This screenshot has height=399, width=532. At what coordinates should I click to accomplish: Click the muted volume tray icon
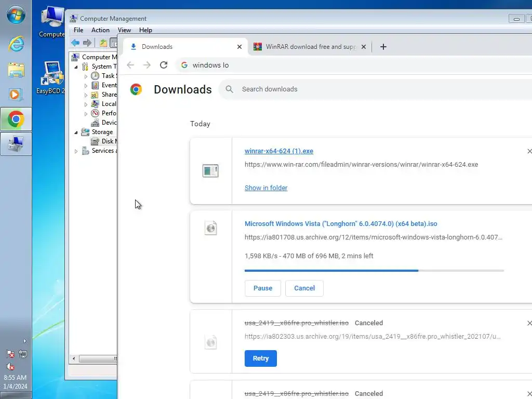[x=10, y=366]
